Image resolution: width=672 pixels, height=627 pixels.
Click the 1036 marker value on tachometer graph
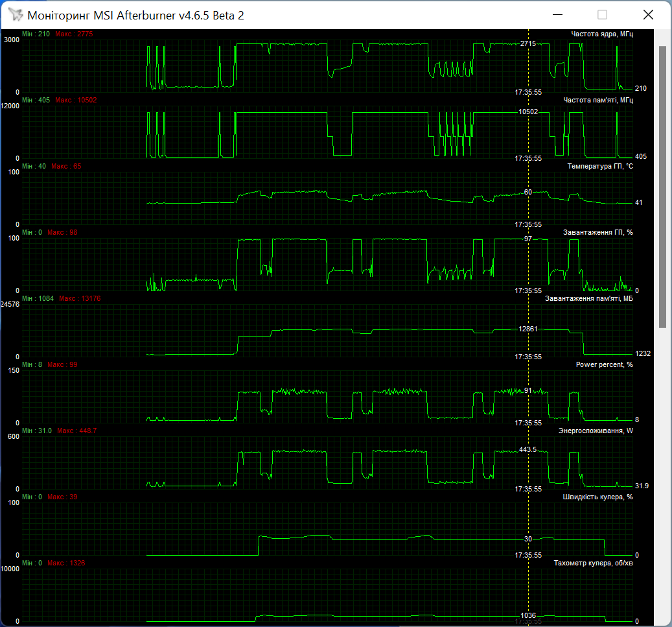click(x=528, y=615)
